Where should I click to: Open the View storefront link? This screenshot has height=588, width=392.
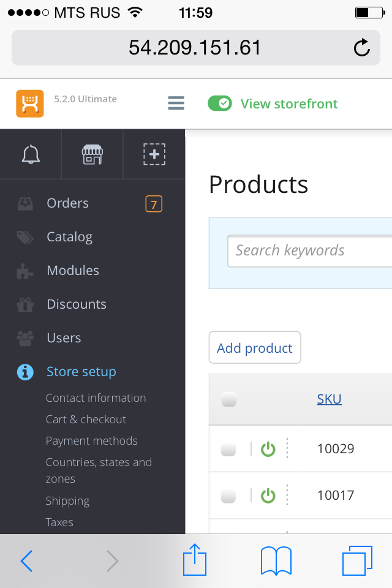coord(289,104)
